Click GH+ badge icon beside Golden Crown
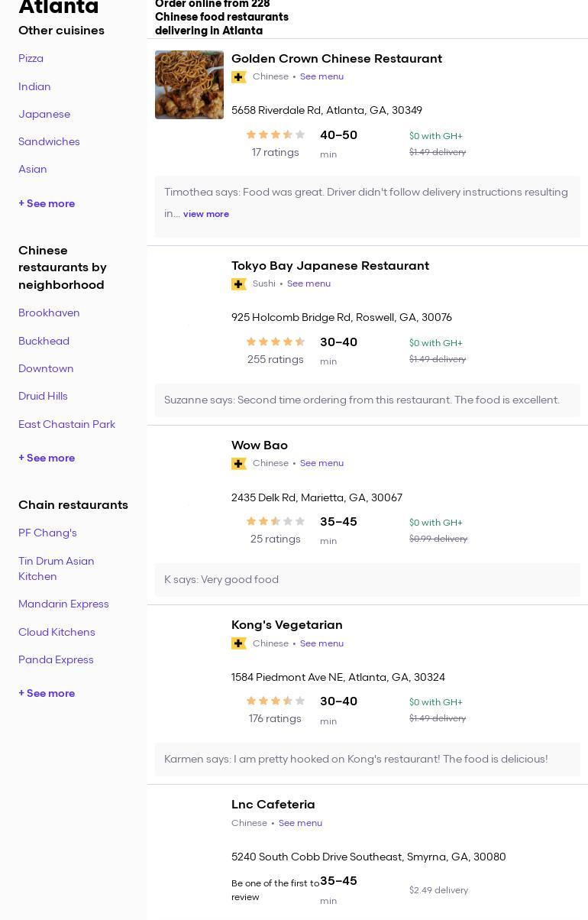 (239, 77)
